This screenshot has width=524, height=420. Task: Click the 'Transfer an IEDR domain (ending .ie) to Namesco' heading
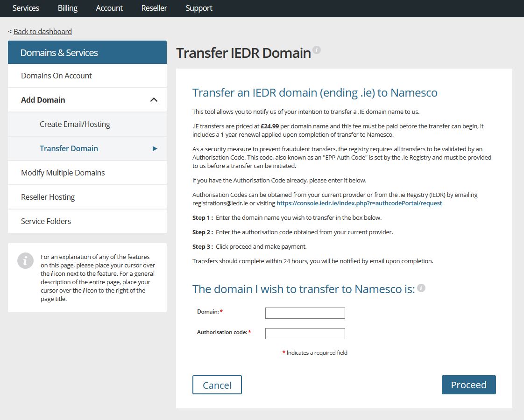click(x=315, y=92)
